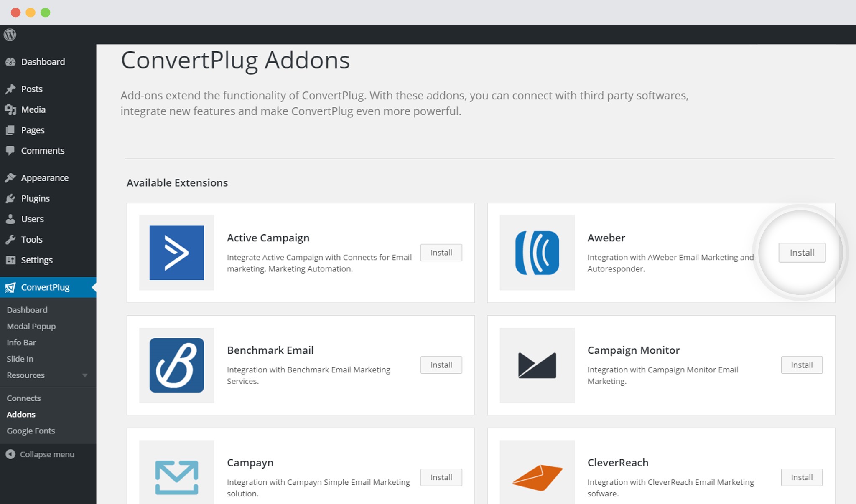Click the ConvertPlug sidebar icon
Screen dimensions: 856x504
pyautogui.click(x=11, y=287)
